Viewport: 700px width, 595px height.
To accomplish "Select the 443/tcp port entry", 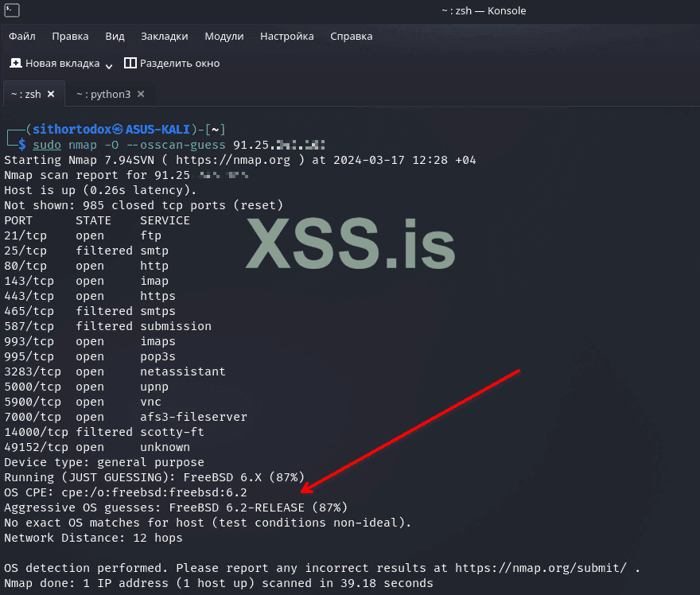I will point(29,296).
